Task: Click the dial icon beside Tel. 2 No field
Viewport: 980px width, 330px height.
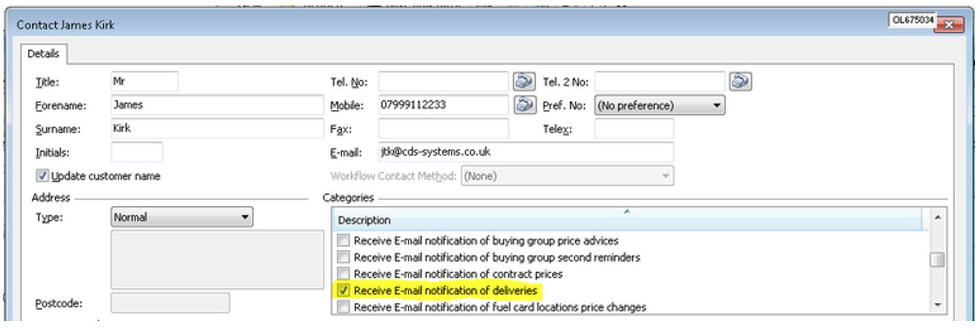Action: point(740,81)
